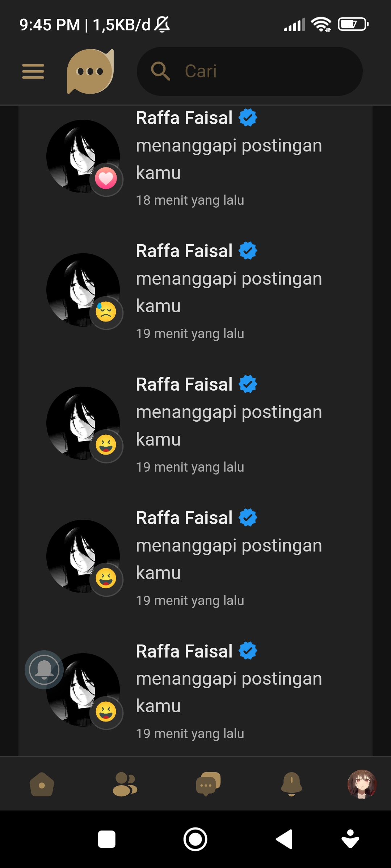This screenshot has height=868, width=391.
Task: Open the hamburger menu
Action: click(33, 71)
